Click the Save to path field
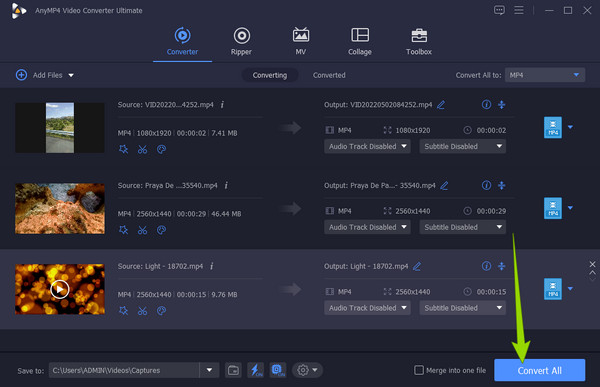Screen dimensions: 600x387 (x=124, y=370)
